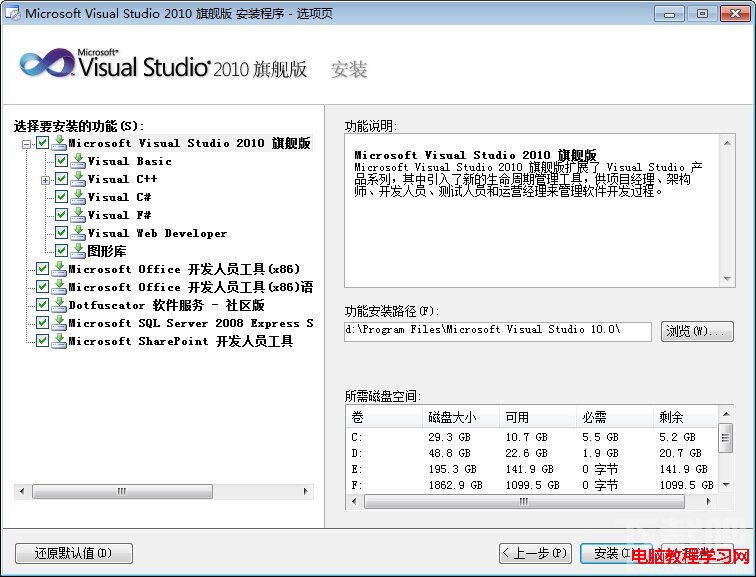Click disk space table scroll down arrow
The image size is (756, 577).
(x=726, y=484)
